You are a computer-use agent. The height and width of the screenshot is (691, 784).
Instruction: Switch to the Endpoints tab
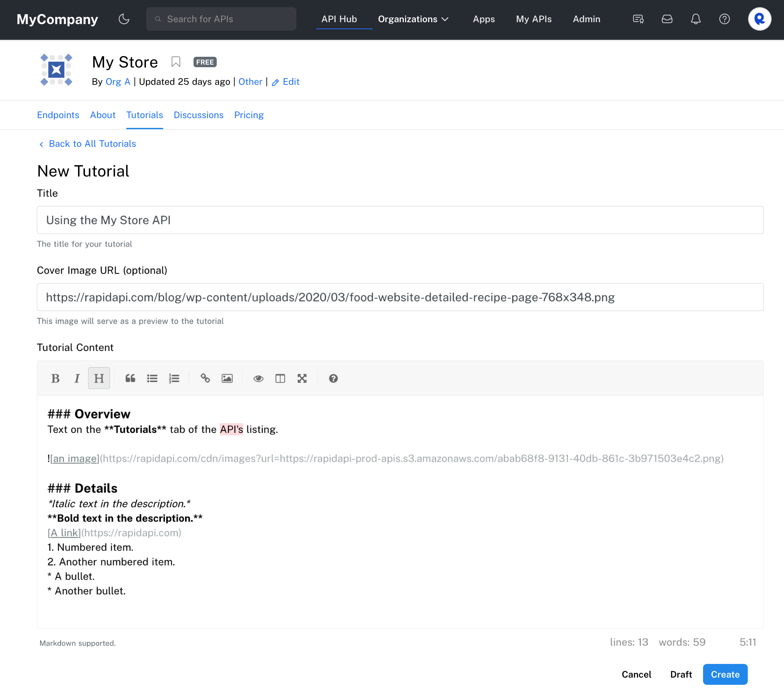(58, 115)
